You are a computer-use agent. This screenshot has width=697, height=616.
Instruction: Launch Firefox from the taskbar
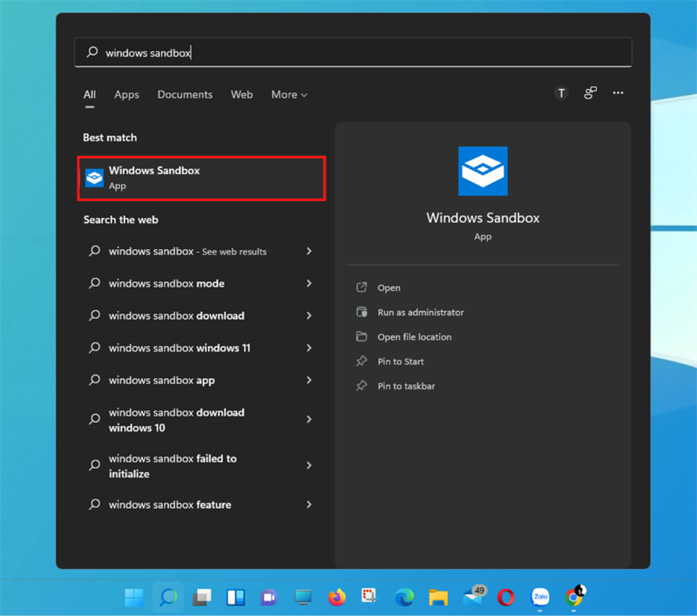(x=337, y=598)
